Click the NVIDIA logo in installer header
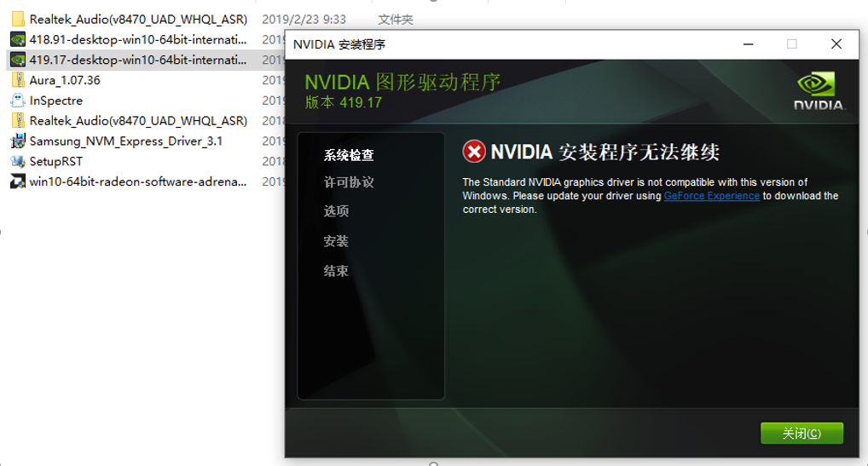The width and height of the screenshot is (868, 466). (x=819, y=92)
